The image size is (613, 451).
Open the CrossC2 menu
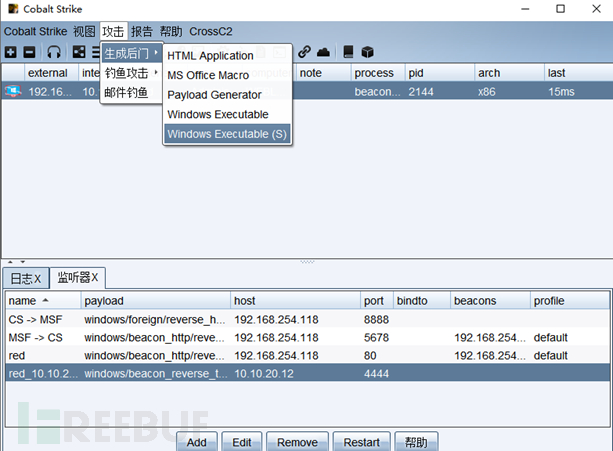pyautogui.click(x=211, y=31)
